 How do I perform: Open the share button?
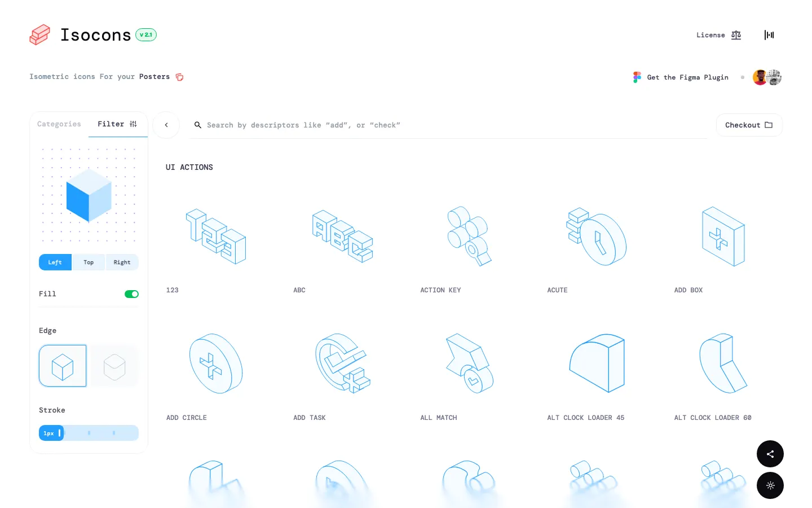pos(770,454)
